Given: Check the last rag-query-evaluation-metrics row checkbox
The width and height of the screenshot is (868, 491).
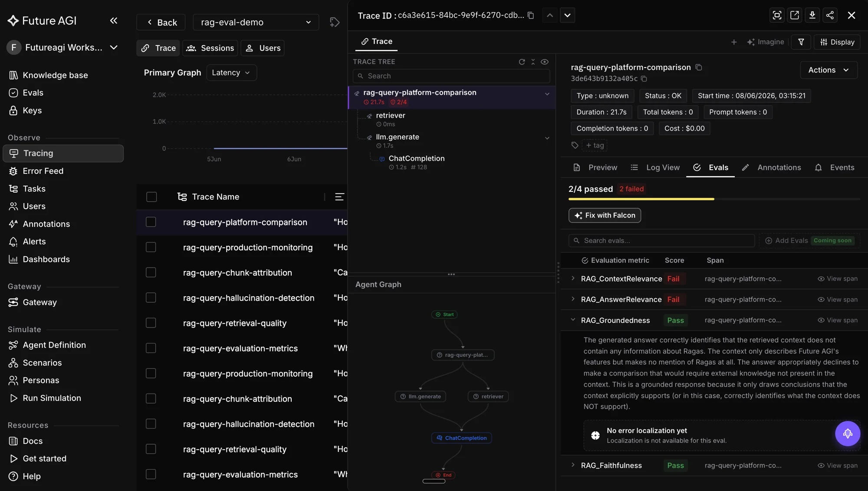Looking at the screenshot, I should (151, 475).
